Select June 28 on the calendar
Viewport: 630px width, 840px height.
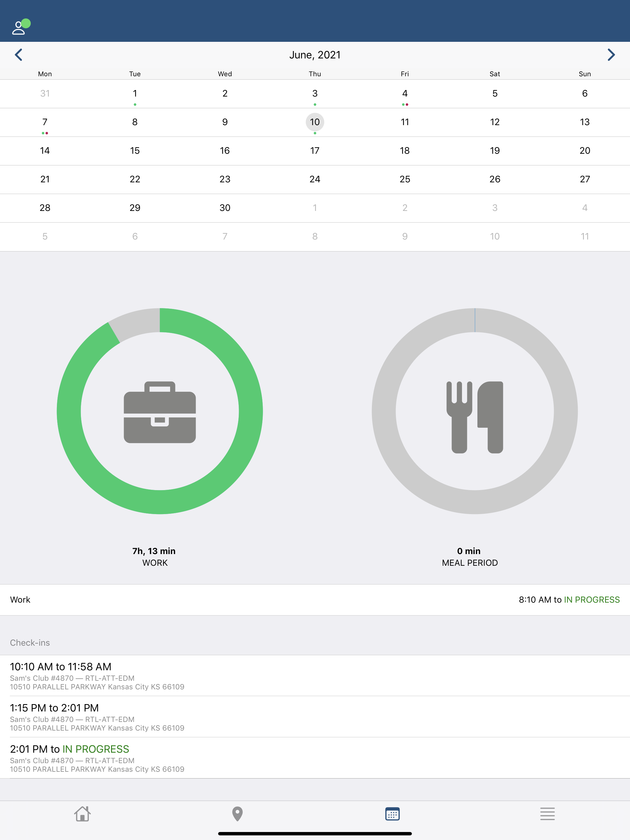click(45, 208)
